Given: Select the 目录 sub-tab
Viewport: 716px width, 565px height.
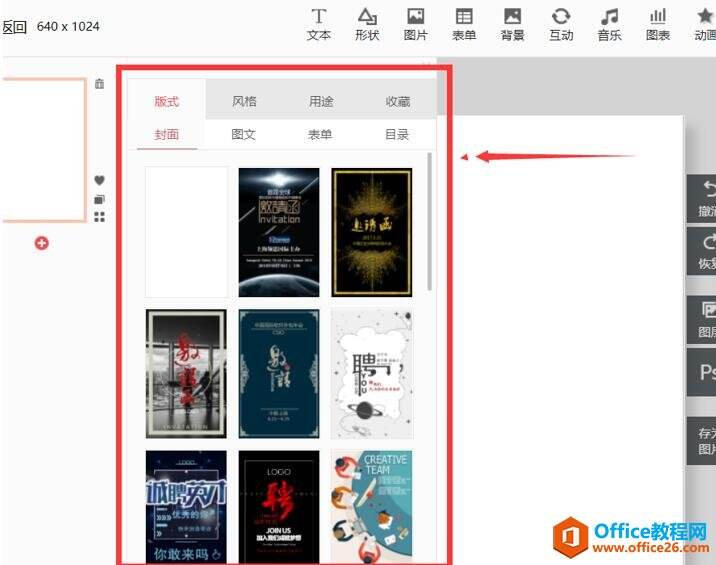Looking at the screenshot, I should (397, 134).
